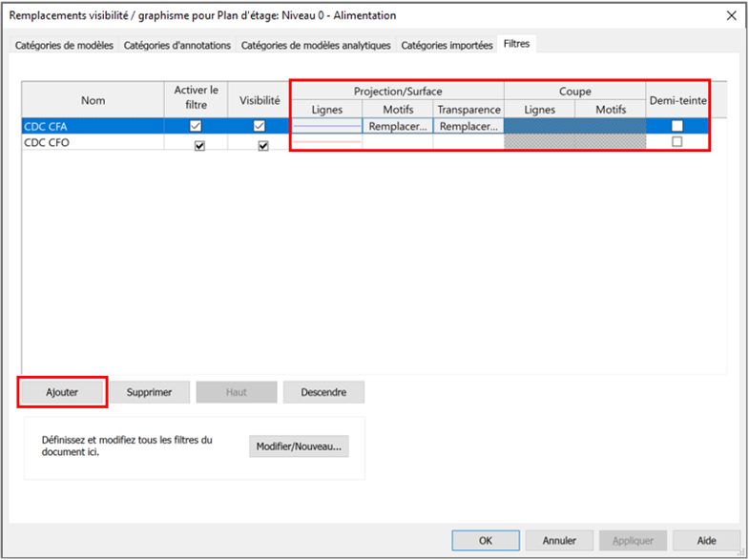This screenshot has height=560, width=749.
Task: Close the visibility/graphics override dialog
Action: point(731,15)
